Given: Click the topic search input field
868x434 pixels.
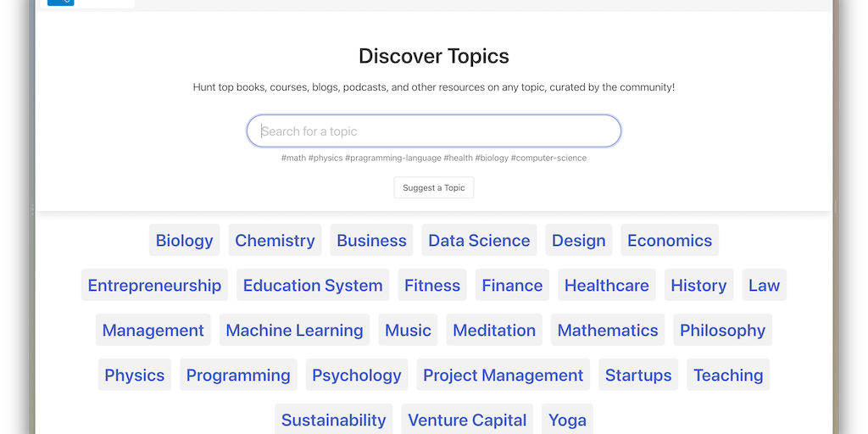Looking at the screenshot, I should (x=433, y=131).
